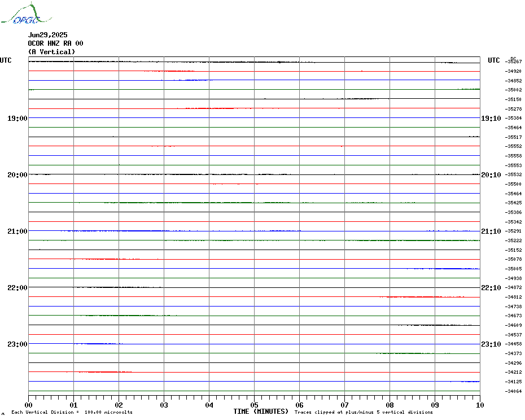Click the DC value '-34738'
Screen dimensions: 525x420
[x=513, y=307]
